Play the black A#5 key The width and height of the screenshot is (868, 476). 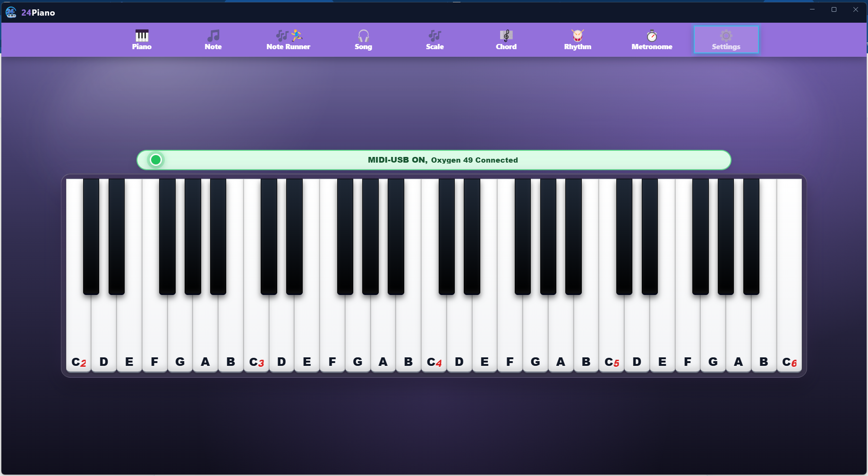click(x=751, y=236)
